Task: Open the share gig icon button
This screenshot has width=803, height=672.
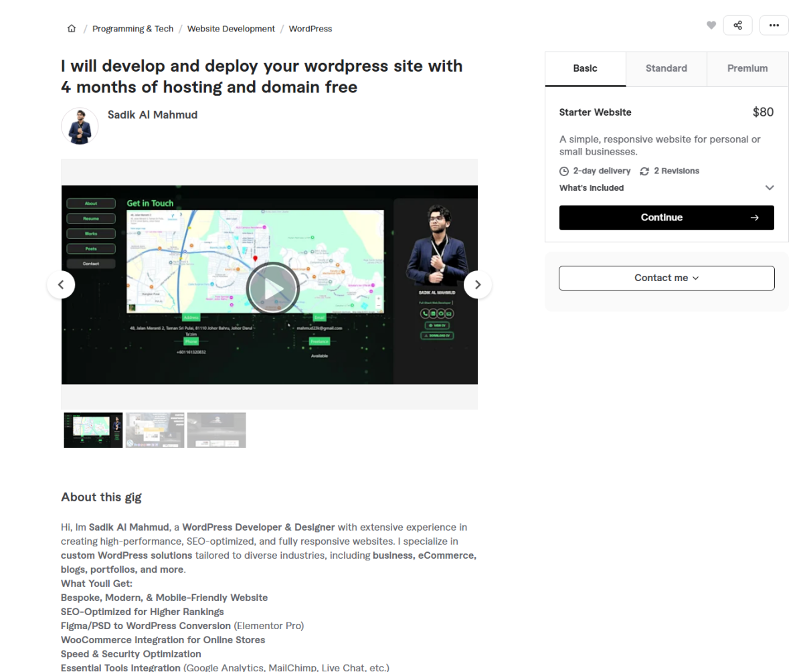Action: (737, 25)
